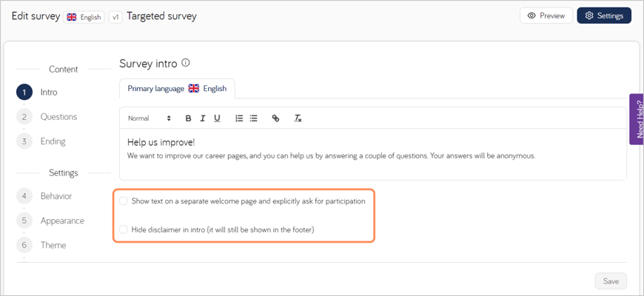Open the v1 version selector
The width and height of the screenshot is (644, 296).
tap(115, 16)
